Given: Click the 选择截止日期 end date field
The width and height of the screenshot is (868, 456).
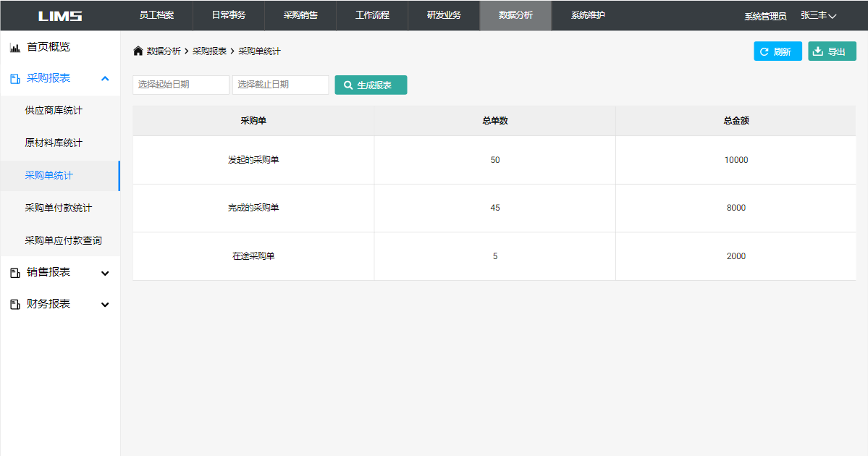Looking at the screenshot, I should (280, 85).
